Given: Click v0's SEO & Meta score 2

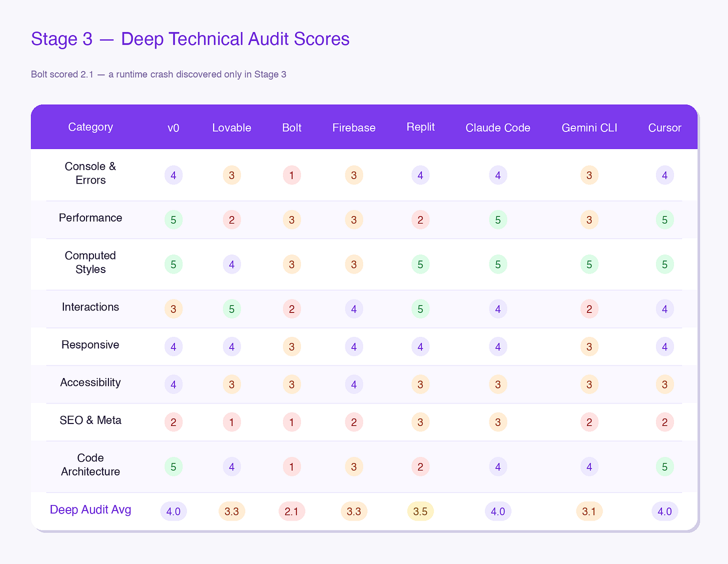Looking at the screenshot, I should (x=173, y=422).
